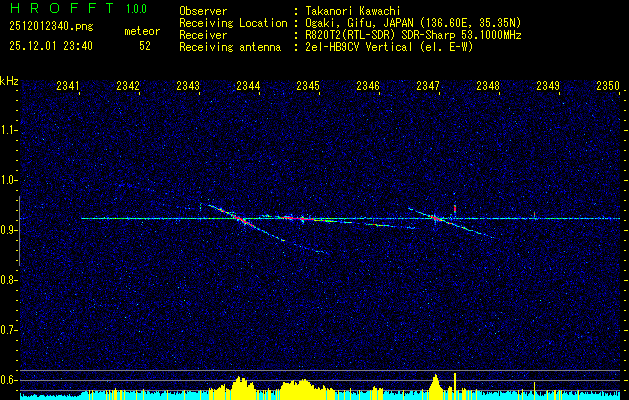
Task: Click the 2348 time axis marker
Action: point(488,85)
